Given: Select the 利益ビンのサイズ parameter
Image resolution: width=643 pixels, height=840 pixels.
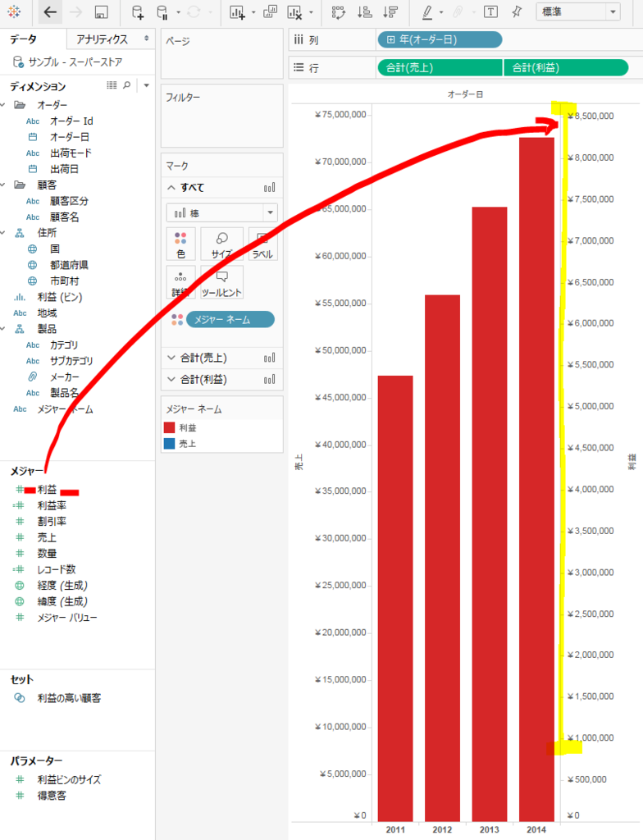Looking at the screenshot, I should point(69,779).
